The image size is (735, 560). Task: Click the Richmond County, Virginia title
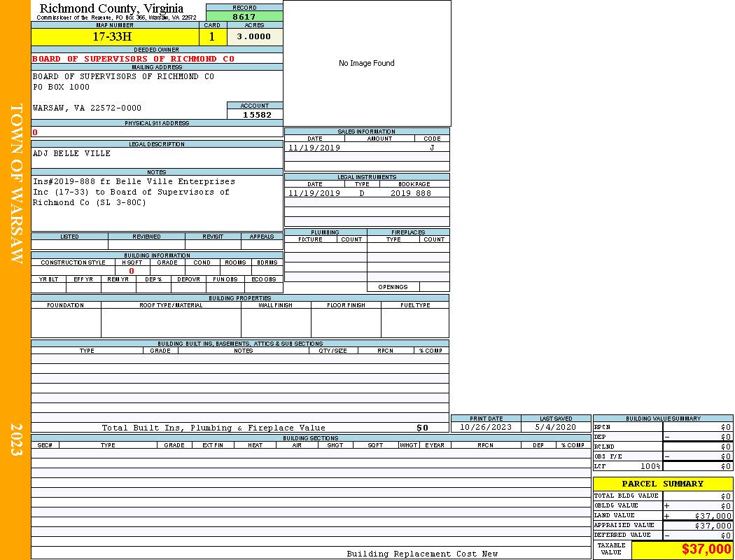[x=111, y=8]
